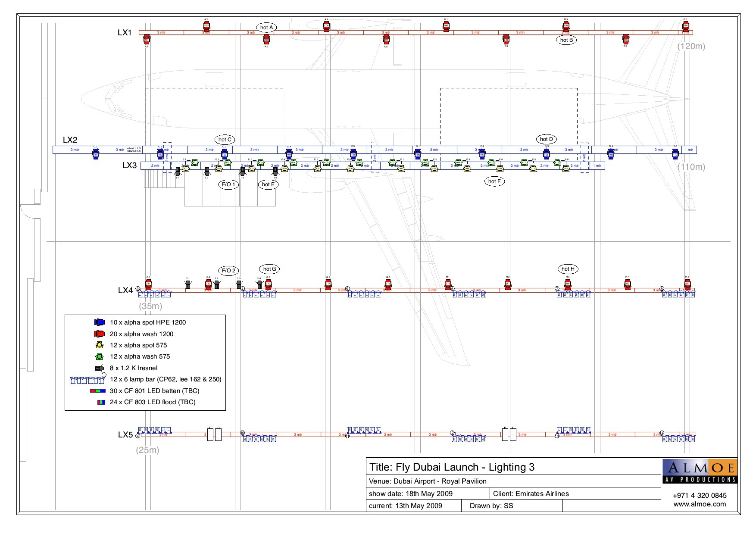Click the ALMOE AV Productions logo
This screenshot has width=756, height=534.
pyautogui.click(x=700, y=471)
